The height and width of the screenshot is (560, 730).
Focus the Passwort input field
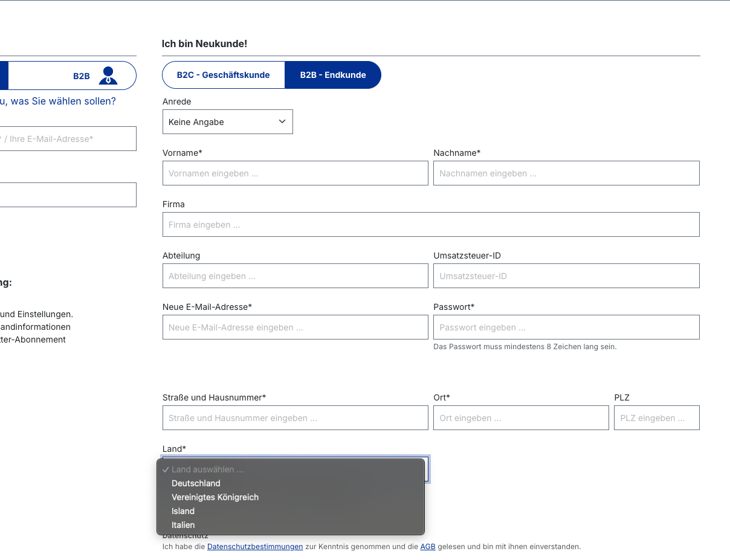coord(566,327)
